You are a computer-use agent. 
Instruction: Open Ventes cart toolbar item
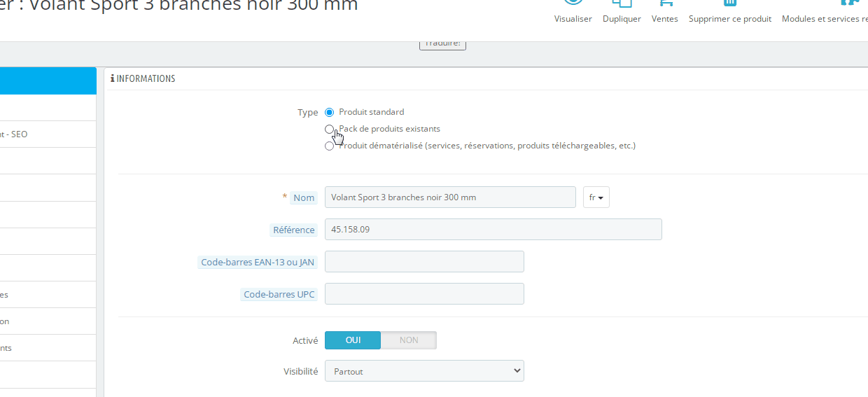pos(664,13)
